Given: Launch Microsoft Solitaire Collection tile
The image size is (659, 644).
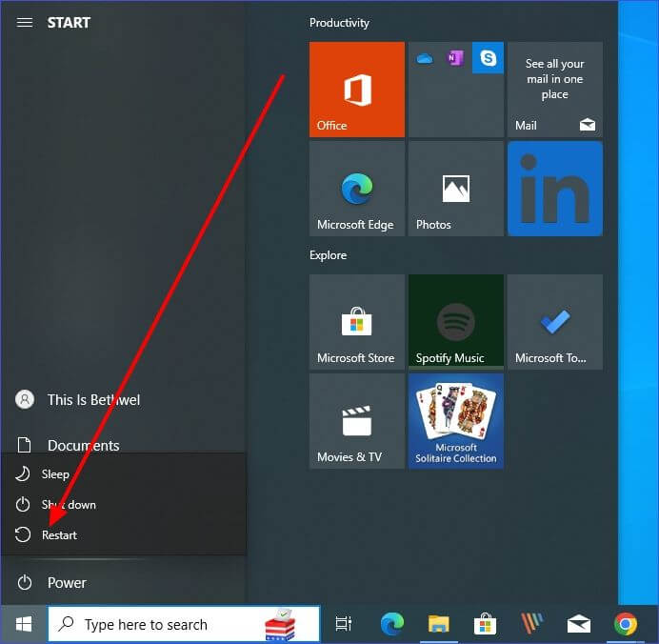Looking at the screenshot, I should coord(455,421).
